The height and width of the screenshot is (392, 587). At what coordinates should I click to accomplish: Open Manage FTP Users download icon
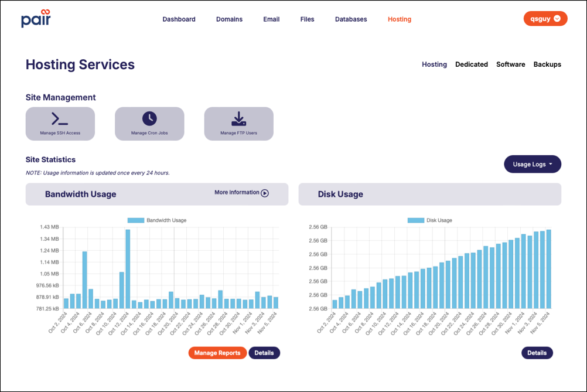tap(239, 118)
